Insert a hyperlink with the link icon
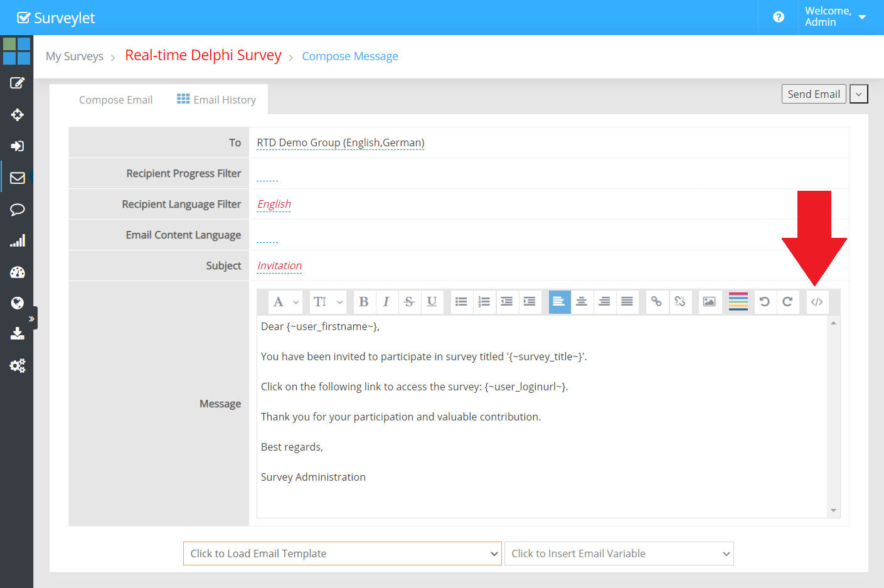Viewport: 884px width, 588px height. (x=656, y=302)
